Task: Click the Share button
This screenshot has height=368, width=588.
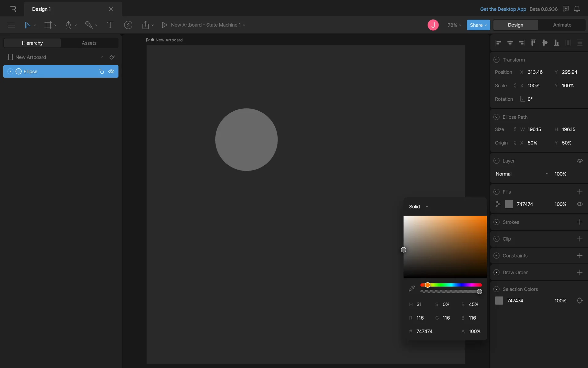Action: click(478, 25)
